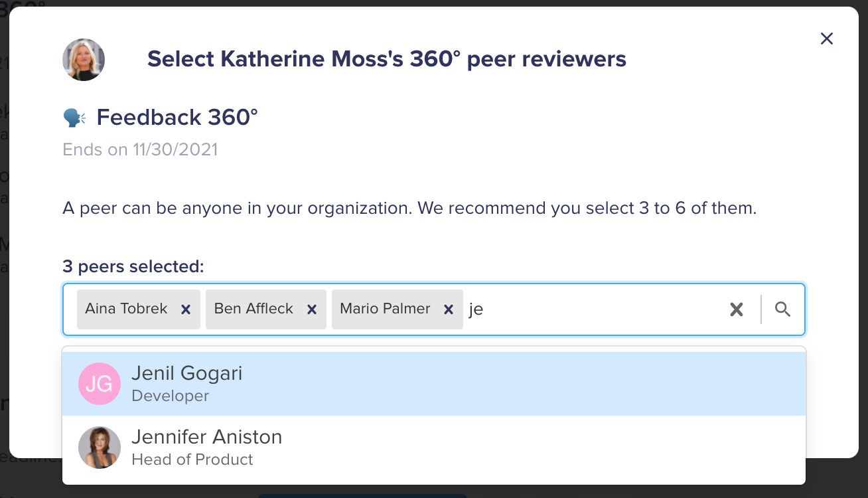This screenshot has width=868, height=498.
Task: Click Katherine Moss's profile photo
Action: click(x=84, y=60)
